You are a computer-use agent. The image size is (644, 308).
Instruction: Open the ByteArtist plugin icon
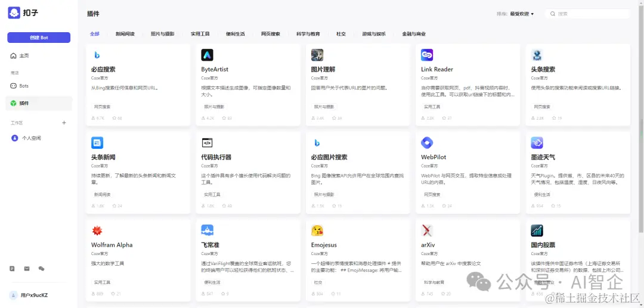pyautogui.click(x=207, y=55)
